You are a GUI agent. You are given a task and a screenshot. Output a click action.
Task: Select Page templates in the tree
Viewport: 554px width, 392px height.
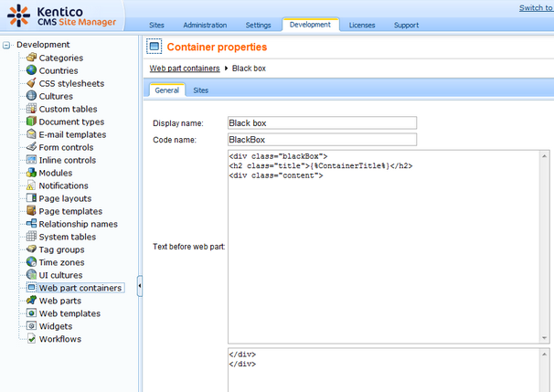(69, 211)
